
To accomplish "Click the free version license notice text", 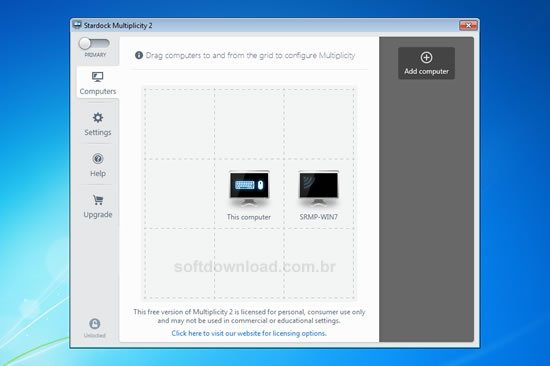I will point(249,316).
